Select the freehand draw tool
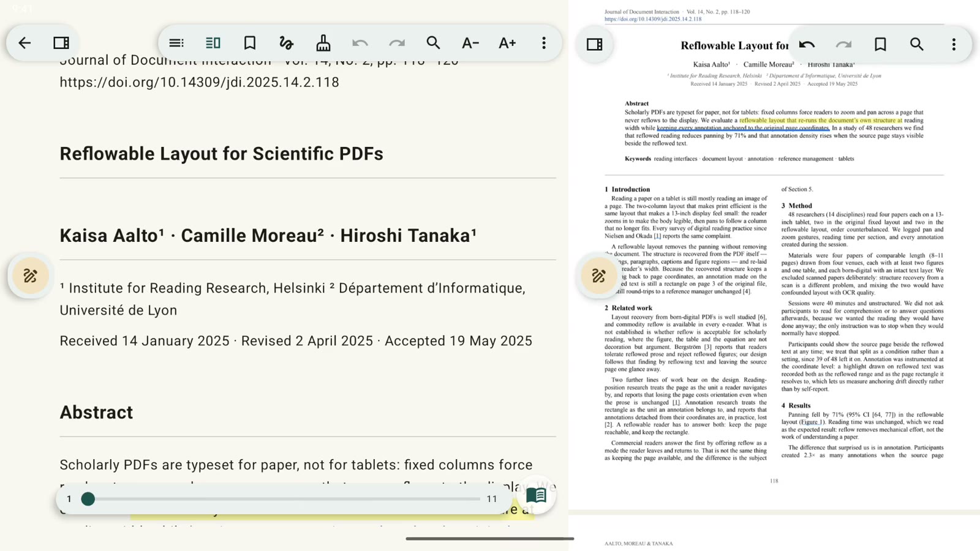The height and width of the screenshot is (551, 980). tap(287, 43)
